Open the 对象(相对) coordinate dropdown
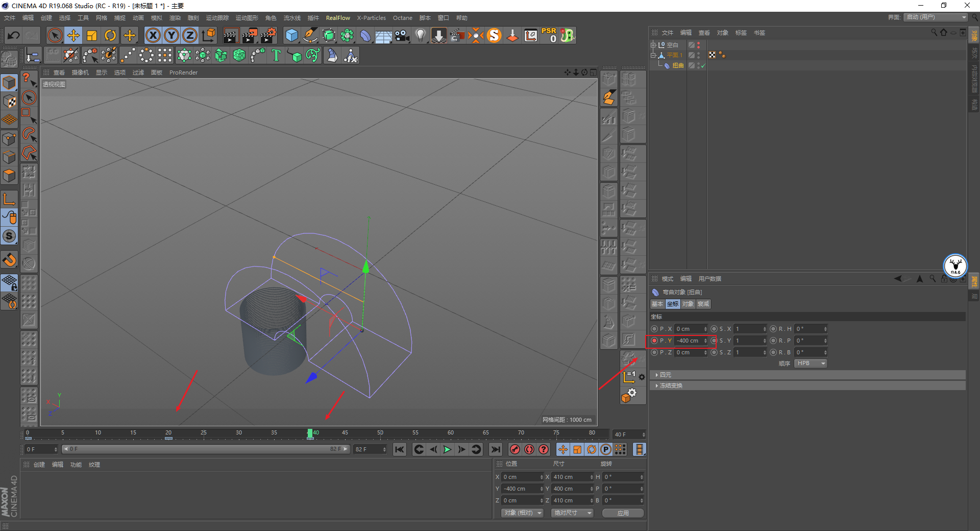 coord(522,513)
